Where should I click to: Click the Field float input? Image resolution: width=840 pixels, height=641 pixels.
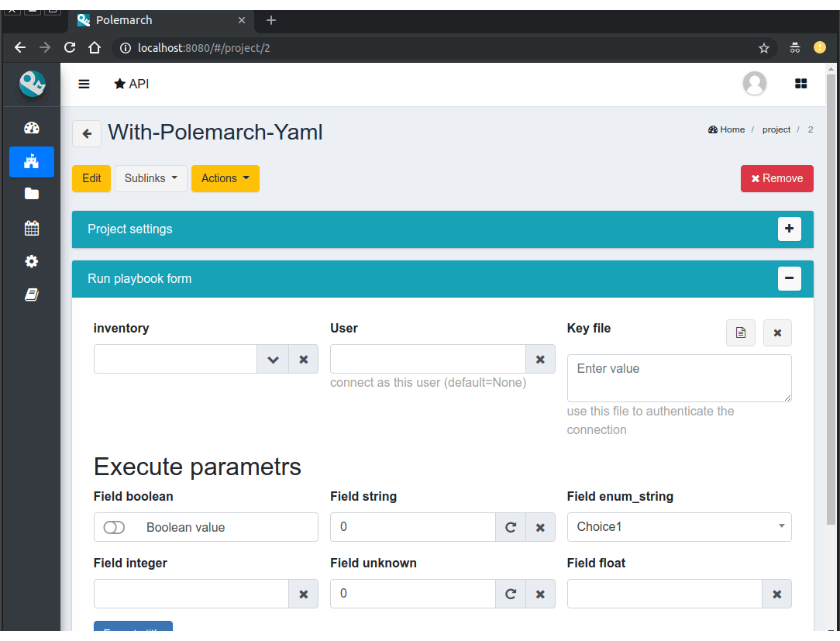[x=665, y=594]
